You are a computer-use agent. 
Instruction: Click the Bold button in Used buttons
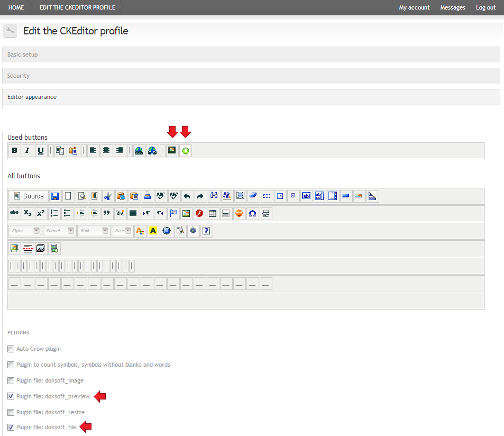tap(14, 151)
